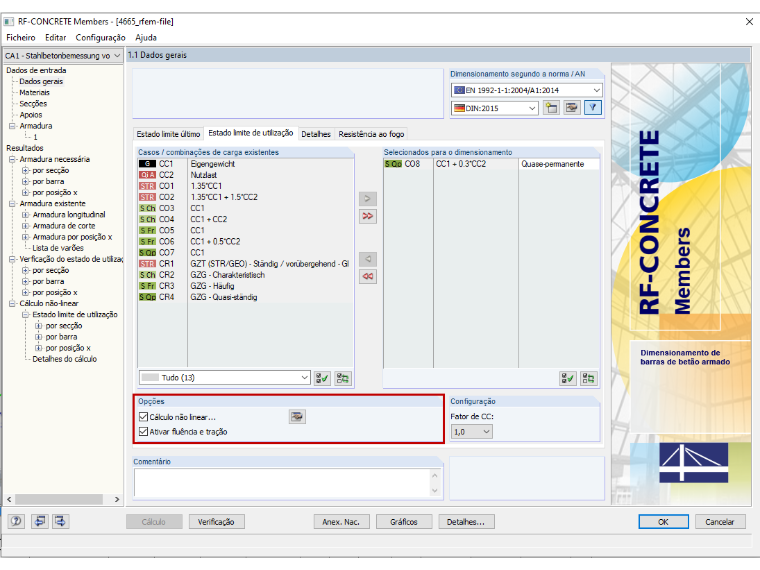Click into the Comentário text field
The height and width of the screenshot is (570, 760).
[x=282, y=482]
